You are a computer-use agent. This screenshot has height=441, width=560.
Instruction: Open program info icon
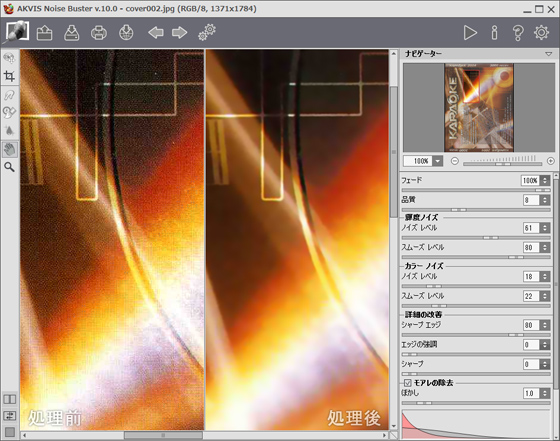click(494, 32)
